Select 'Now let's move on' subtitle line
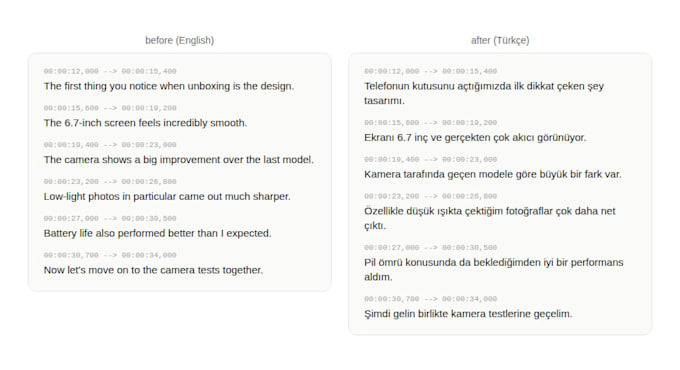This screenshot has width=680, height=370. pos(153,270)
